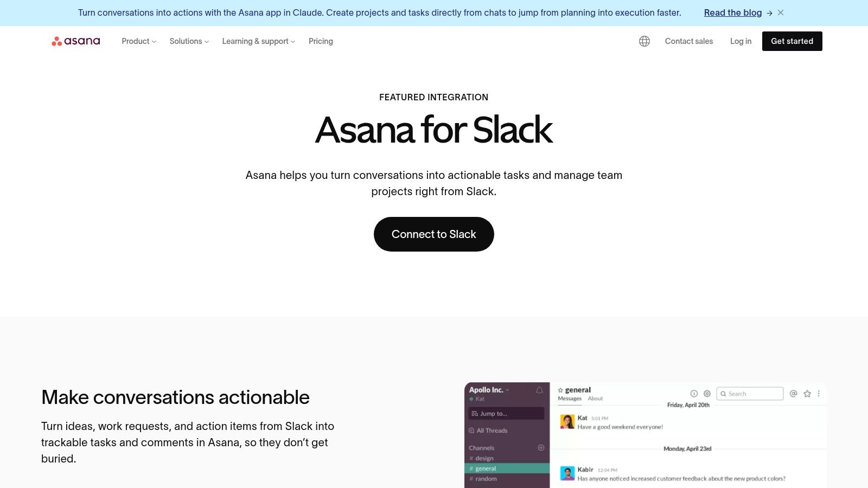
Task: Click the plus icon next to Channels
Action: click(x=541, y=448)
